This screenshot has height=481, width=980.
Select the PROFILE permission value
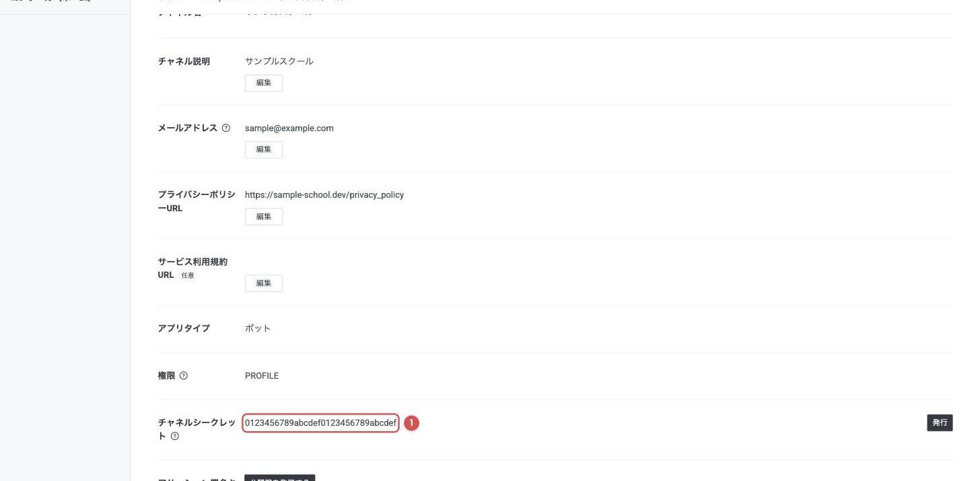pos(262,375)
